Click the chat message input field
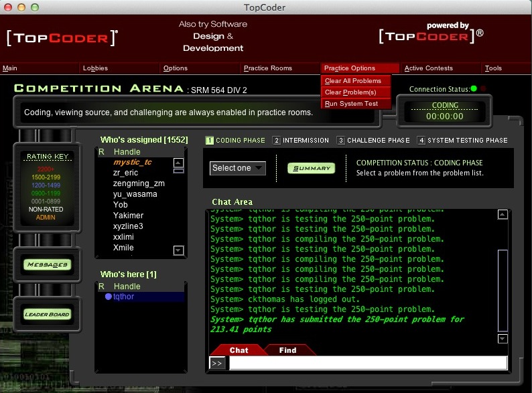The height and width of the screenshot is (393, 532). click(x=367, y=363)
